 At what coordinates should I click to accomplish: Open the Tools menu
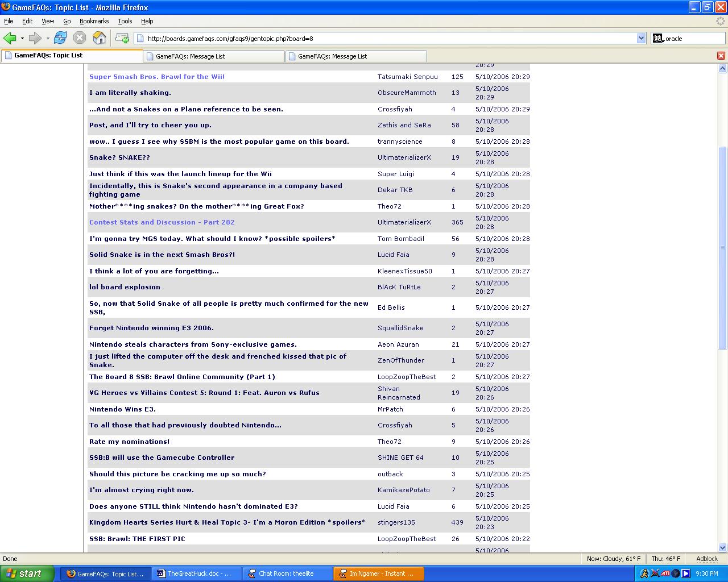[x=125, y=21]
